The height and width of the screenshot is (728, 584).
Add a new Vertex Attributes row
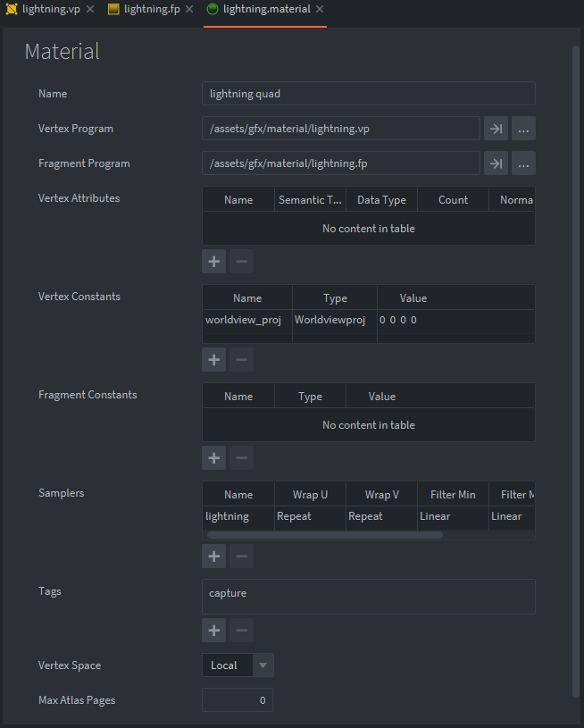tap(213, 261)
